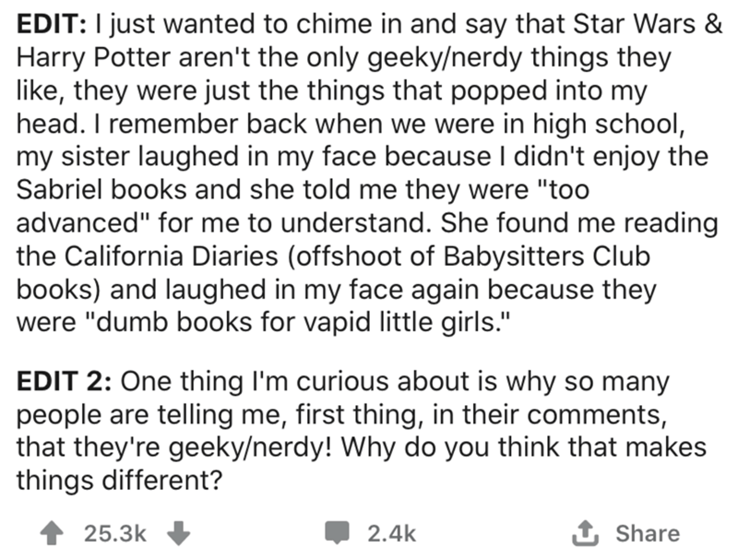The image size is (738, 560).
Task: Click the phrase "California Diaries"
Action: click(172, 256)
